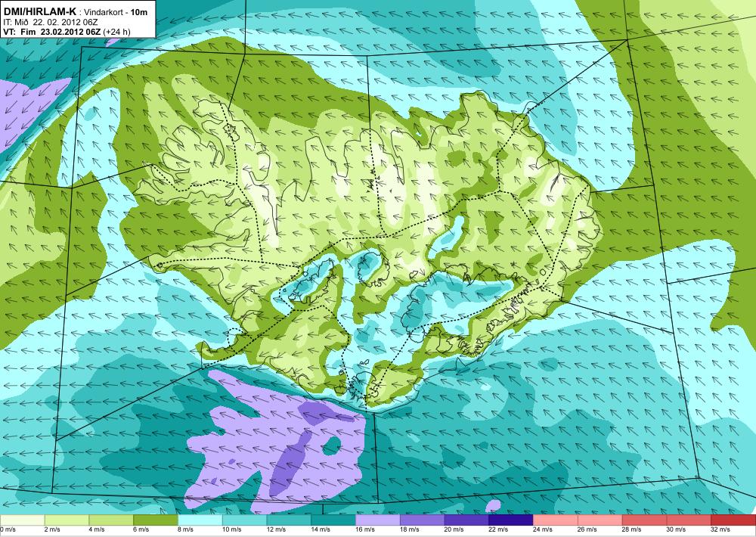The width and height of the screenshot is (756, 537).
Task: Pick the light pink 24–26 m/s swatch
Action: (556, 520)
